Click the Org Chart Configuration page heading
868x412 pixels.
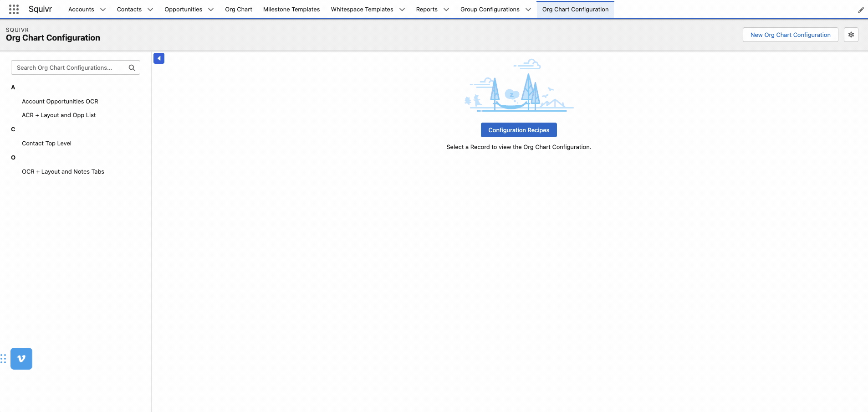53,38
